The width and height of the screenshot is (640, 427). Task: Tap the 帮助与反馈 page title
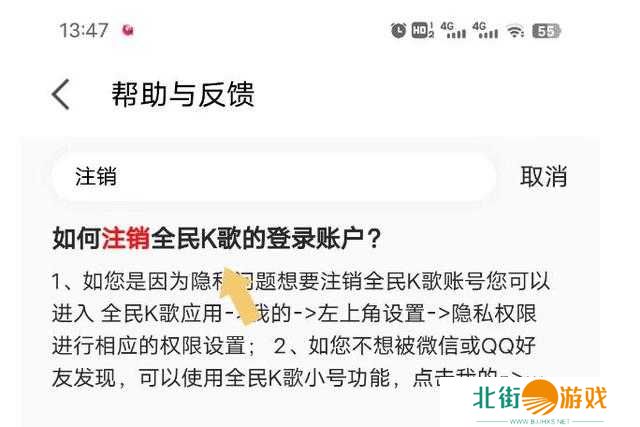(183, 95)
